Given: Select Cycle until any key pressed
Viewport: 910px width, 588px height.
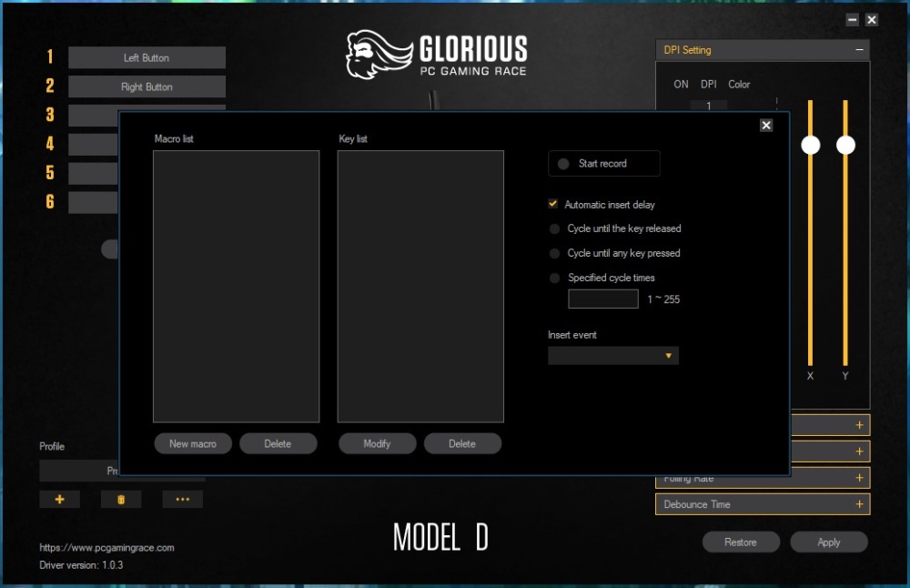Looking at the screenshot, I should coord(555,253).
